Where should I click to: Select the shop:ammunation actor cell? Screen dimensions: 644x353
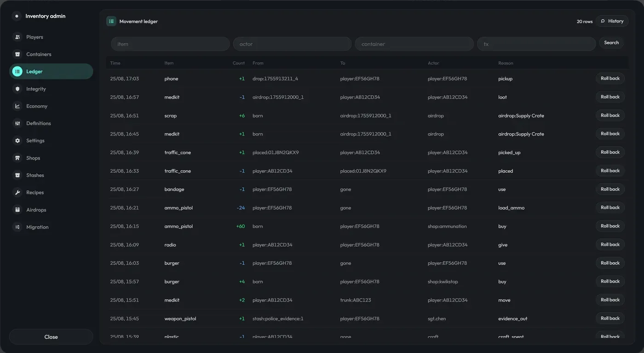[447, 227]
